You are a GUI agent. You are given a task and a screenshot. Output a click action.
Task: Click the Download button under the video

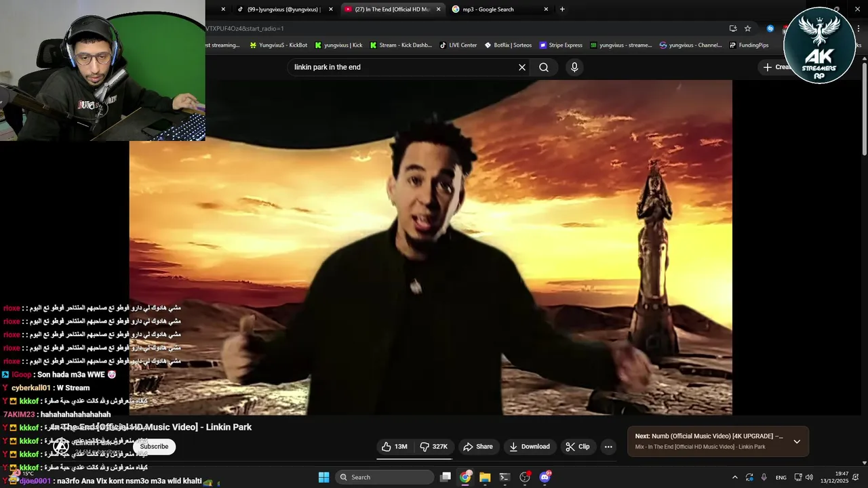[x=530, y=447]
